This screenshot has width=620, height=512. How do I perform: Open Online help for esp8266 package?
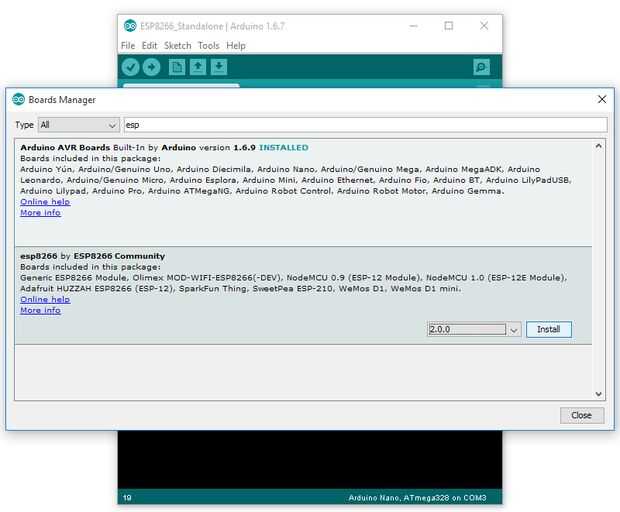point(45,299)
